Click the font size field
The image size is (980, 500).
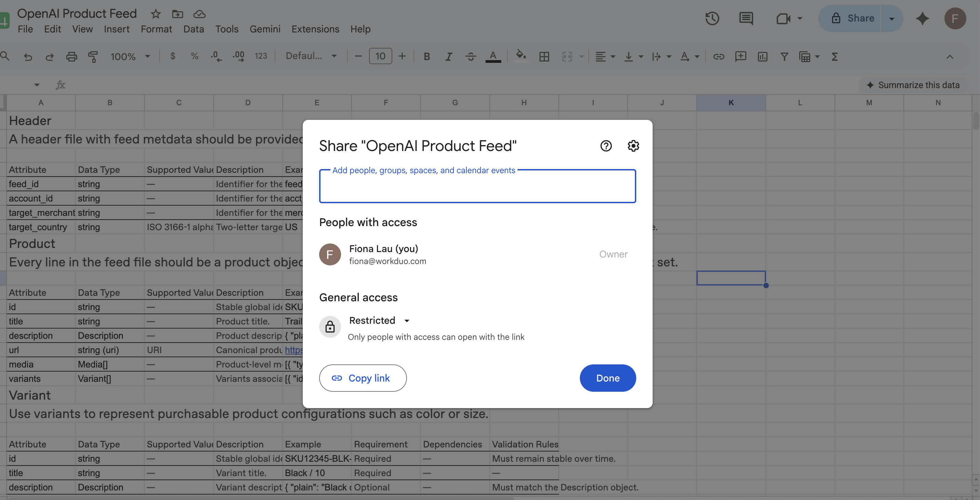(380, 56)
